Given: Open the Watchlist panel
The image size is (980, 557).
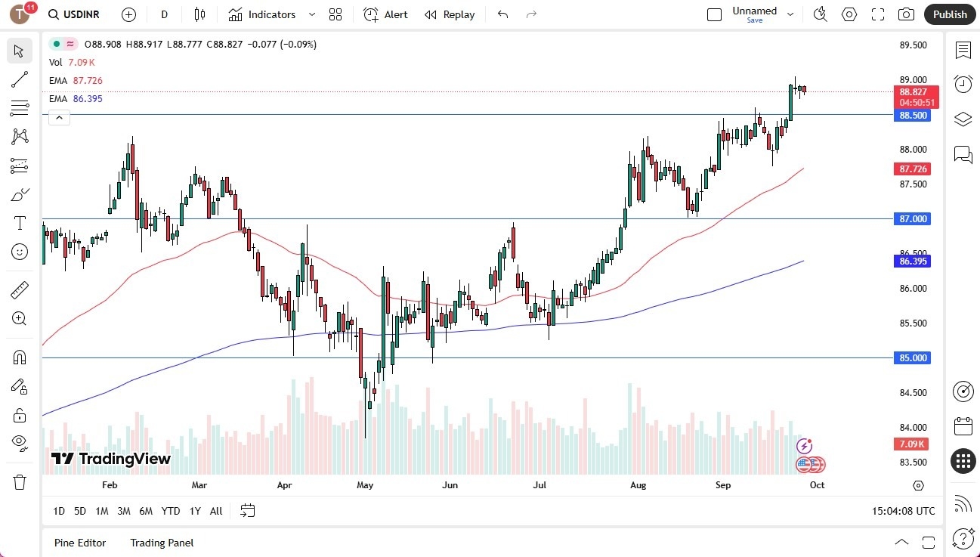Looking at the screenshot, I should coord(963,50).
